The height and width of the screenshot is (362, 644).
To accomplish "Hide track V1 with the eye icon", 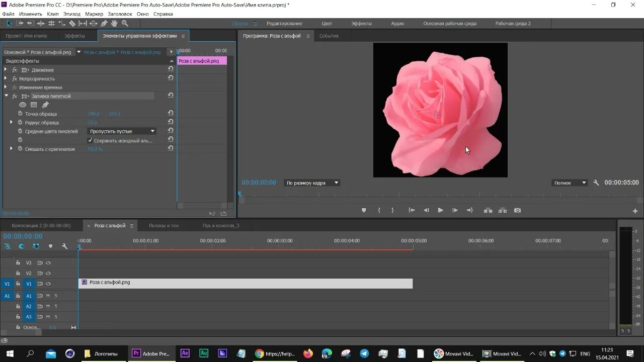I will pos(48,284).
